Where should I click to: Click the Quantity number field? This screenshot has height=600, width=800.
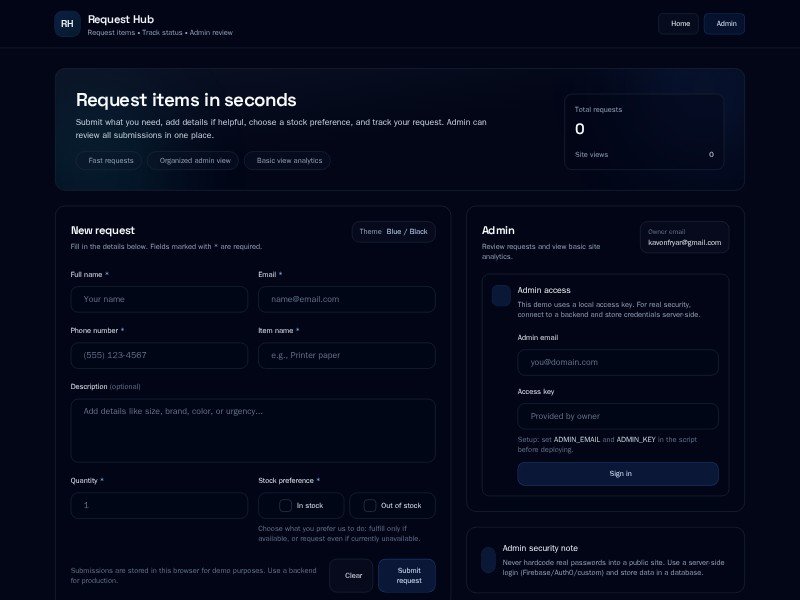[x=159, y=505]
